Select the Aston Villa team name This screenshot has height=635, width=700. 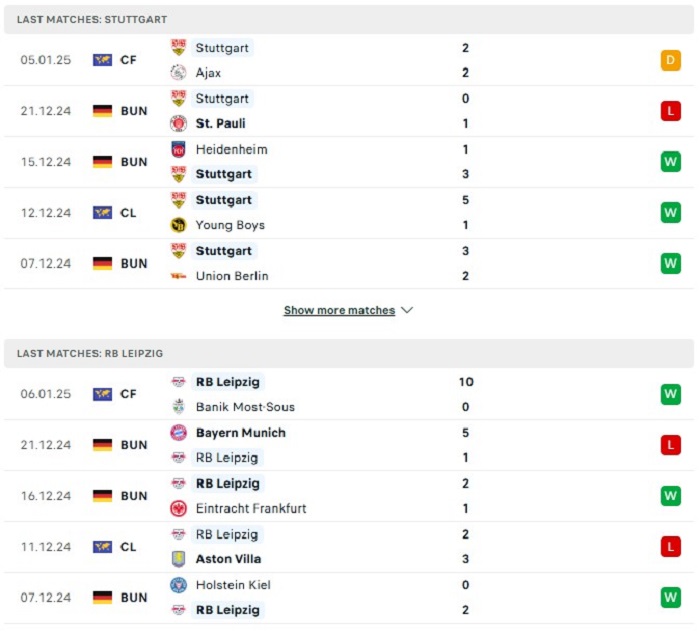tap(228, 559)
